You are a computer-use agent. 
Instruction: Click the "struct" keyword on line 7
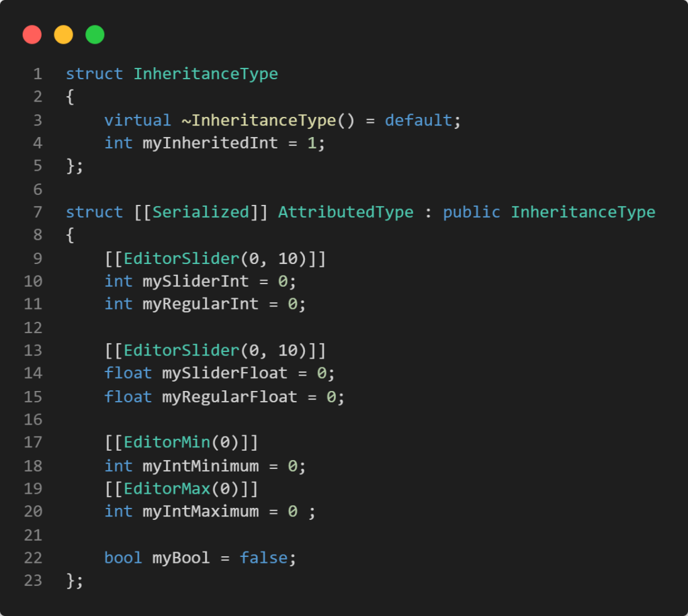coord(94,212)
